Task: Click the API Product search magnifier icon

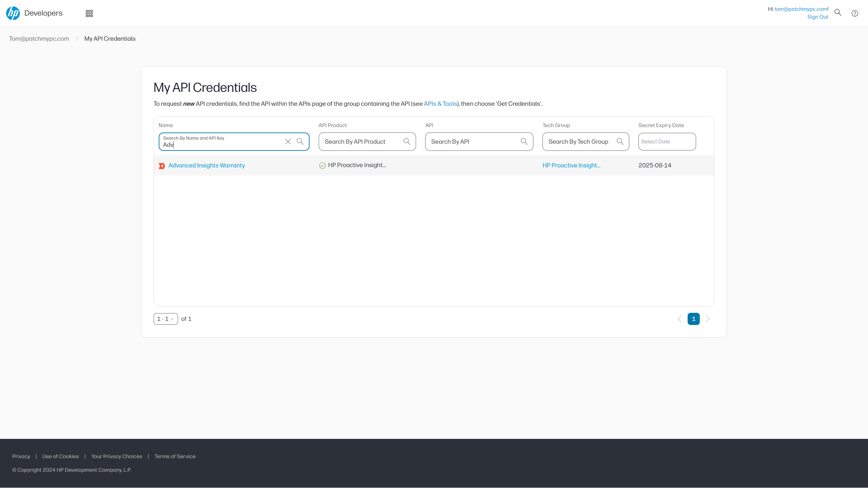Action: click(407, 142)
